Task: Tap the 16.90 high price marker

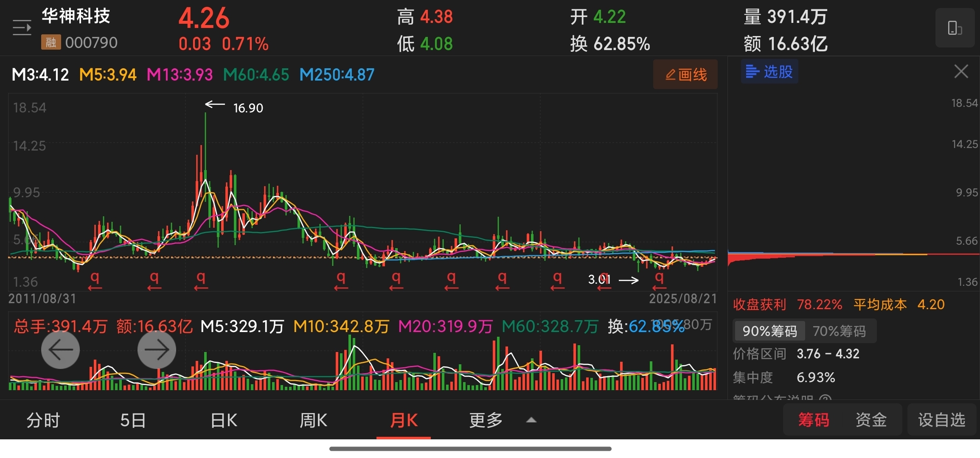Action: 248,108
